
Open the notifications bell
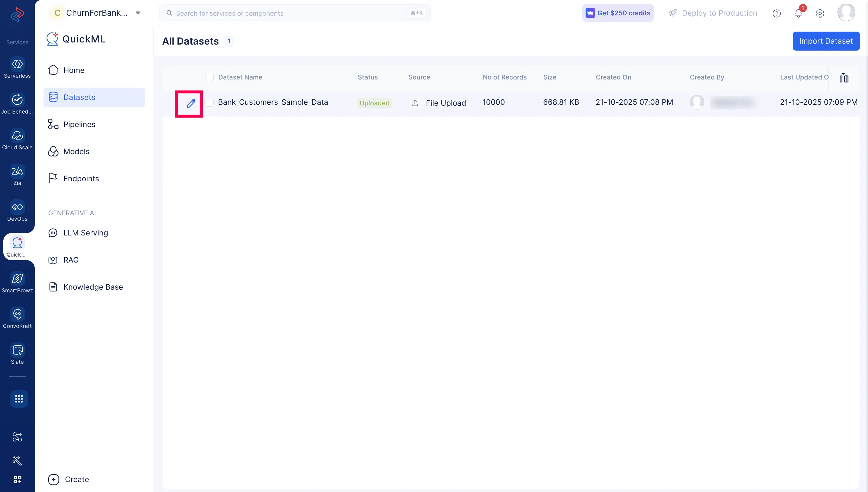(798, 13)
